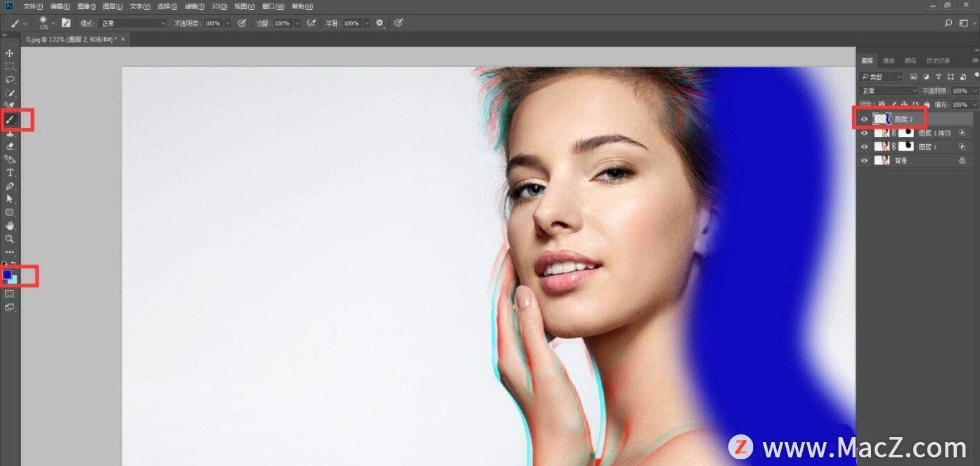980x466 pixels.
Task: Open the layer blend mode 正常 dropdown
Action: click(889, 91)
